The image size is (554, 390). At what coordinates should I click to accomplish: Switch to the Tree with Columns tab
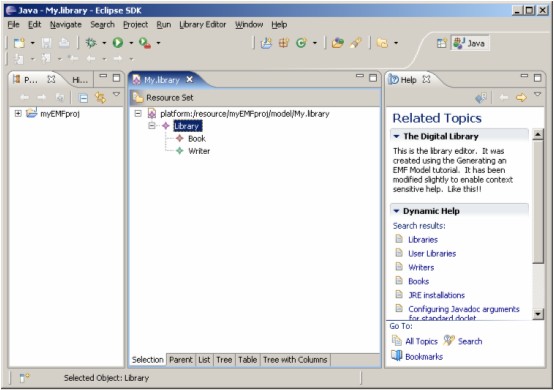[295, 360]
